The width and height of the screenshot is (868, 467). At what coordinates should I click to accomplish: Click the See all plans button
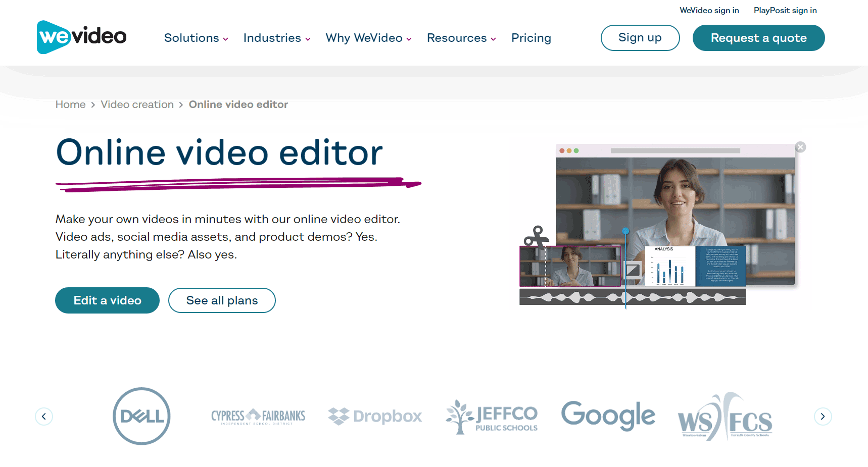tap(222, 300)
